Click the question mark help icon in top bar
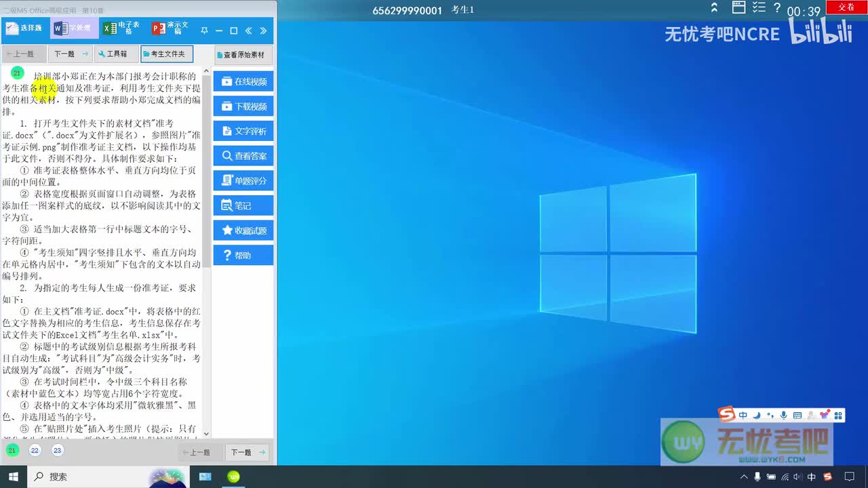The height and width of the screenshot is (488, 868). 777,7
